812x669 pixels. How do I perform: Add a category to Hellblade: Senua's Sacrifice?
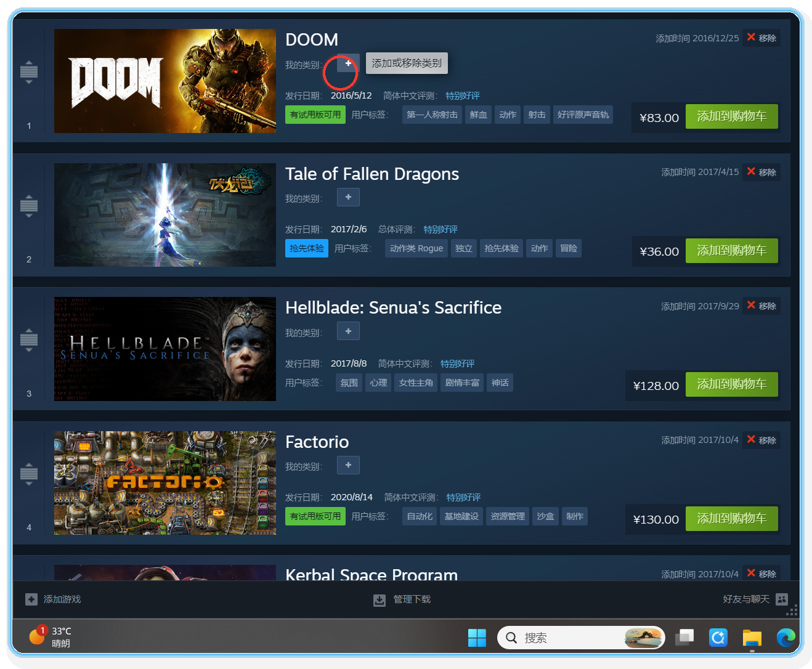tap(348, 331)
